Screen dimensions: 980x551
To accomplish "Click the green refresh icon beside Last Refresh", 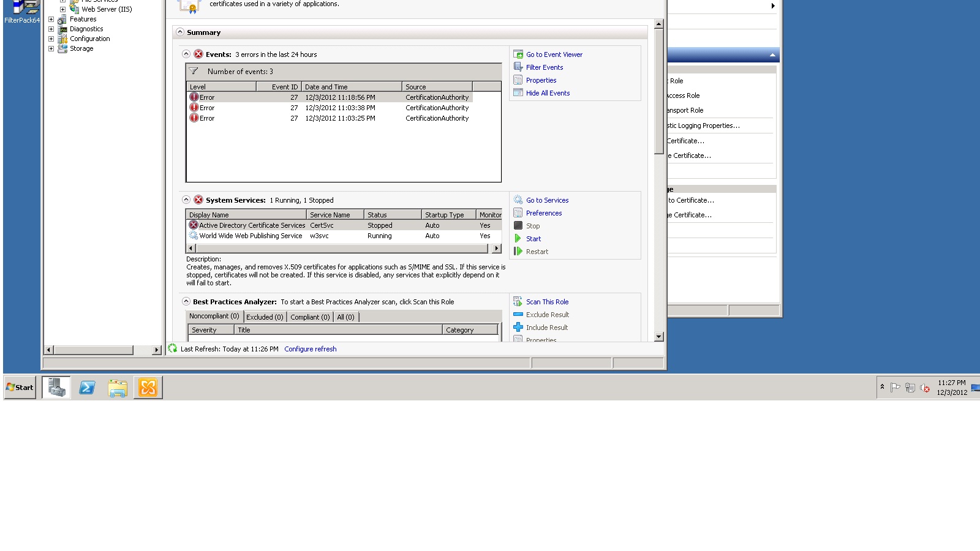I will click(173, 349).
